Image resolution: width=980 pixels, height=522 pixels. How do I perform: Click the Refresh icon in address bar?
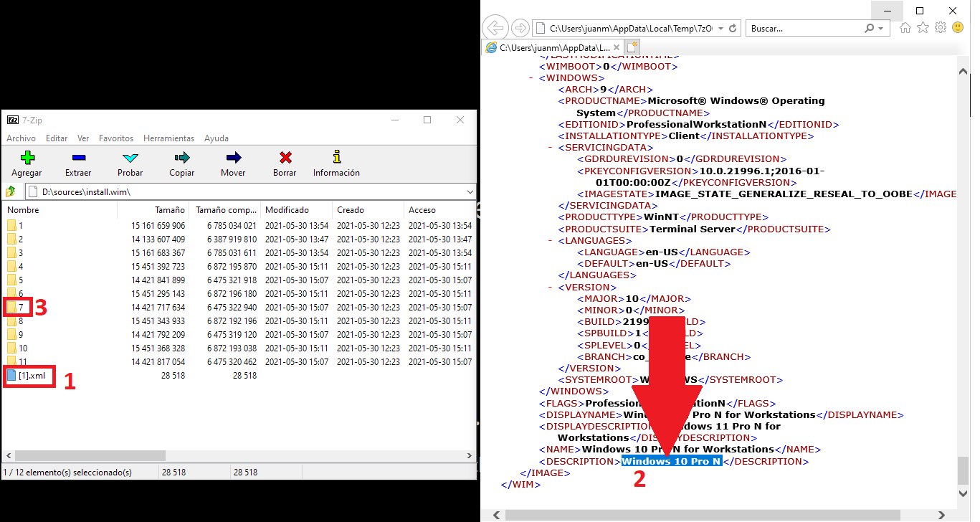point(733,29)
